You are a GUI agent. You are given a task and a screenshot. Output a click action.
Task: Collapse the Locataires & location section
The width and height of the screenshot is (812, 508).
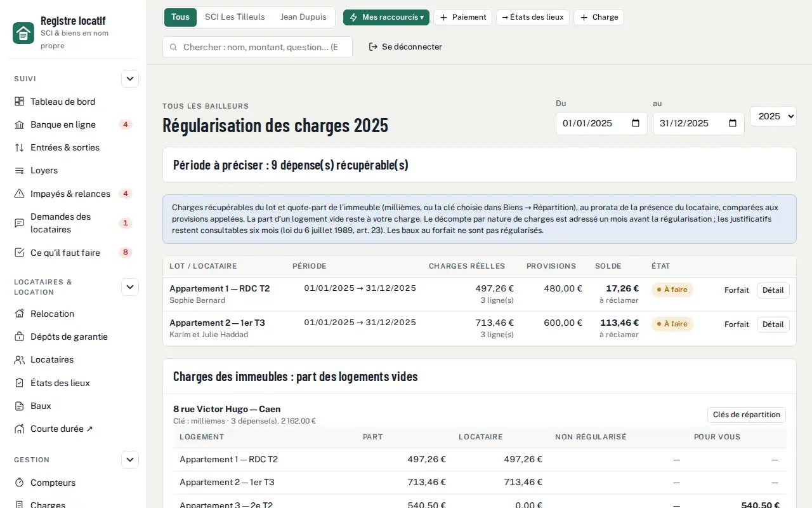pyautogui.click(x=130, y=287)
